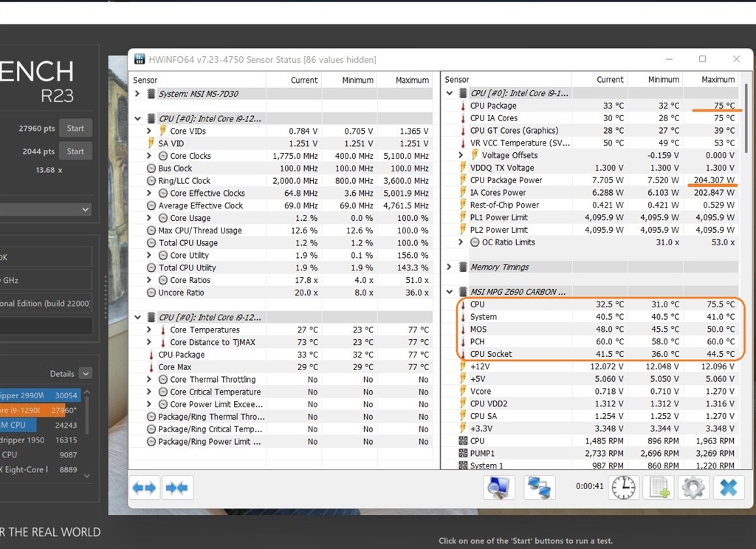This screenshot has height=549, width=756.
Task: Click the chip icon beside System: MSI MS-7D30
Action: click(151, 94)
